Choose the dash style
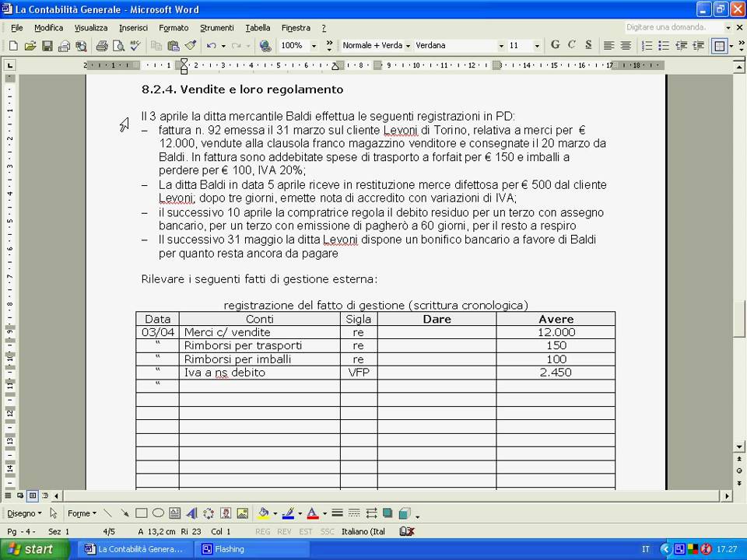747x560 pixels. coord(354,513)
